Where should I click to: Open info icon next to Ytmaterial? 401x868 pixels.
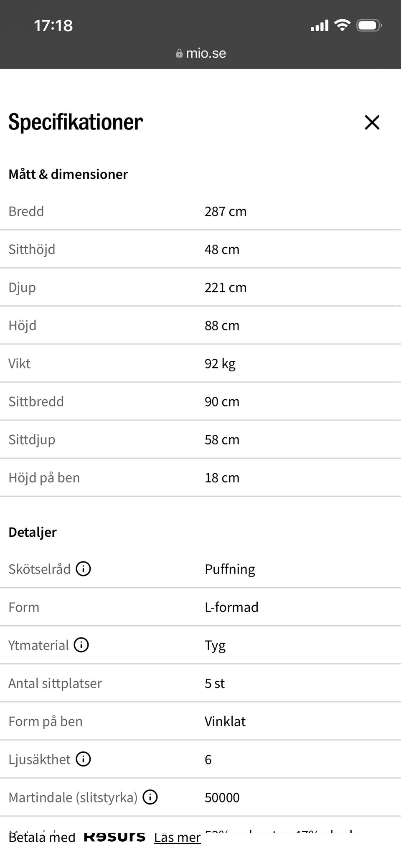(81, 645)
